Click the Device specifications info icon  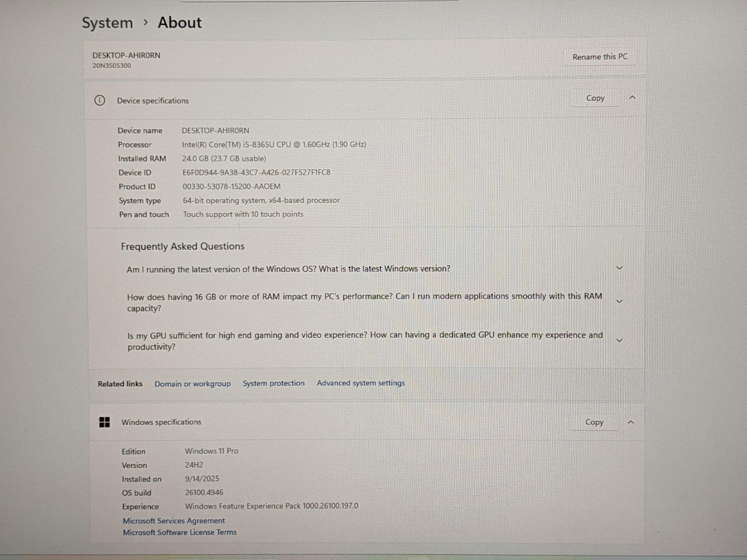point(99,100)
